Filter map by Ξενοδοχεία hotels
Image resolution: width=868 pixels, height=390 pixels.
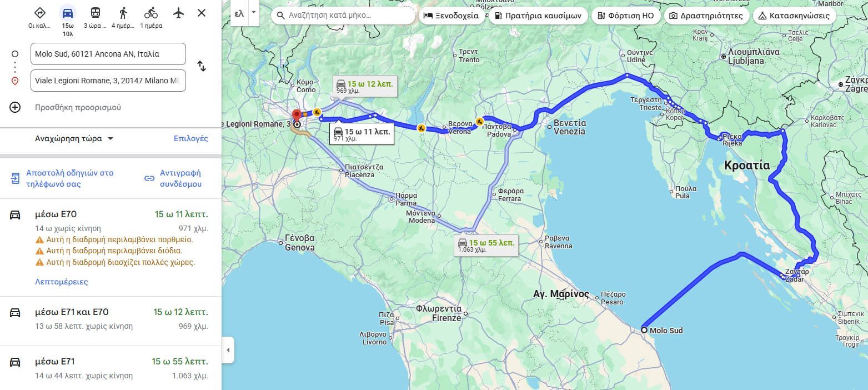pyautogui.click(x=451, y=16)
